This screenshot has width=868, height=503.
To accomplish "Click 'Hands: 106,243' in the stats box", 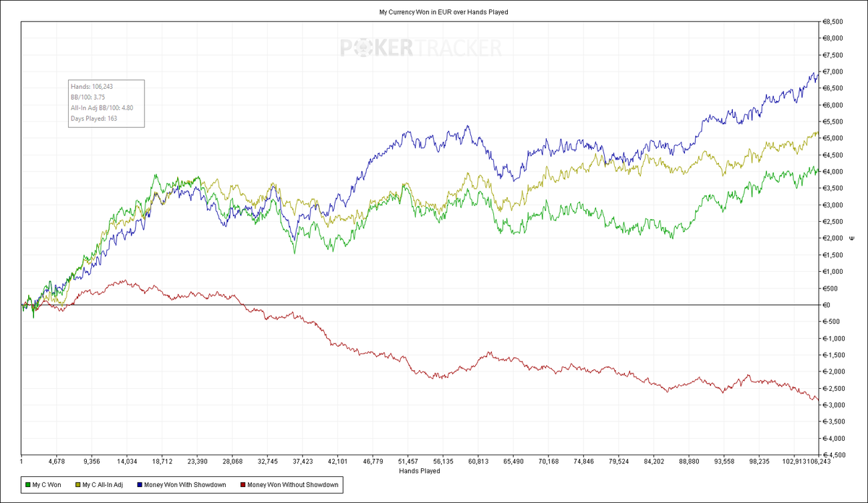I will [91, 87].
